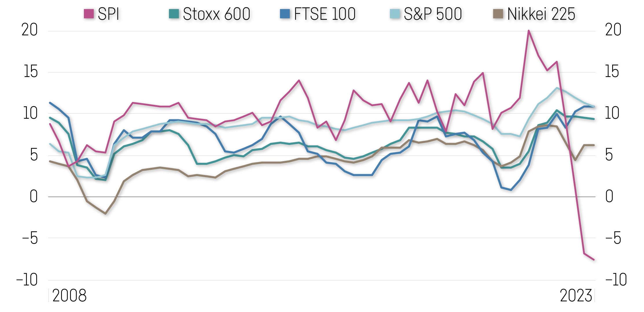Click the left axis label 0
Image resolution: width=644 pixels, height=312 pixels.
(34, 197)
